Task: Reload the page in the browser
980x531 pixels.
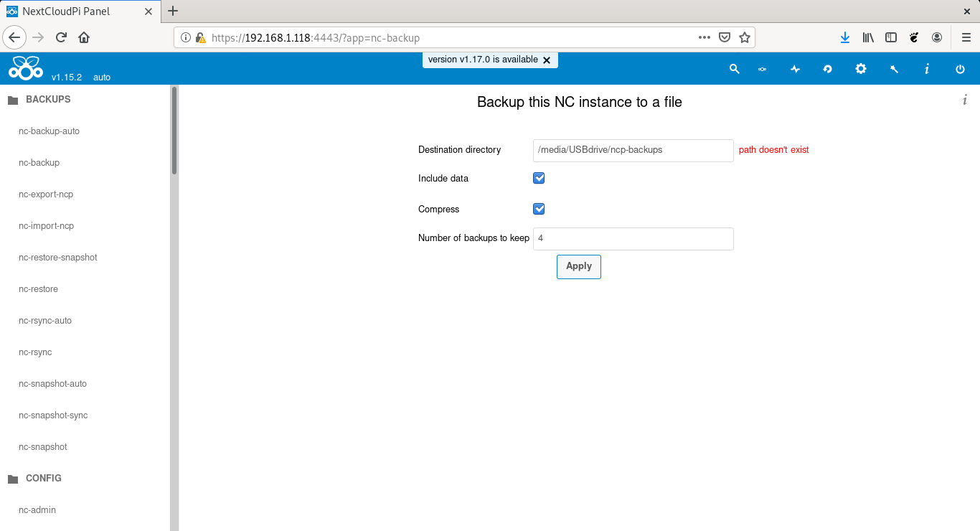Action: 62,37
